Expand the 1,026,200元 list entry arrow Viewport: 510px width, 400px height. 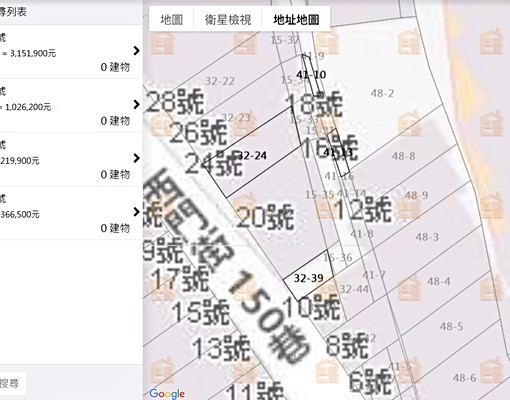[x=136, y=104]
